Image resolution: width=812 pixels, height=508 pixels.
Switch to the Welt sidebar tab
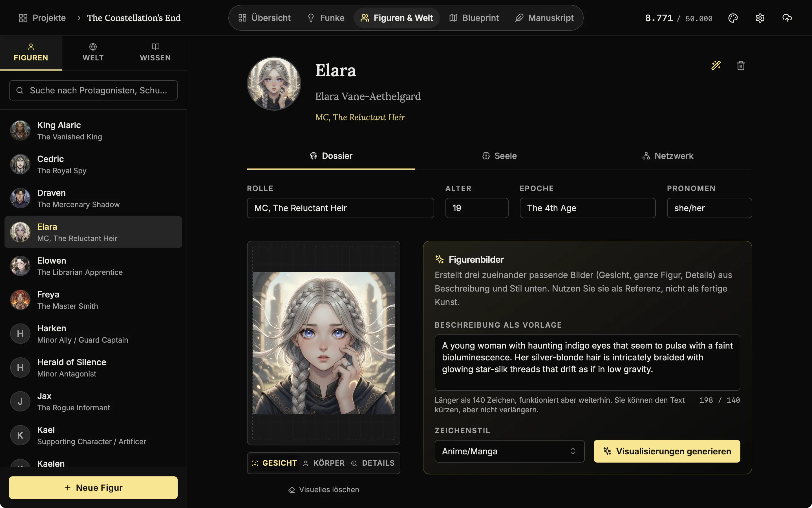point(93,53)
